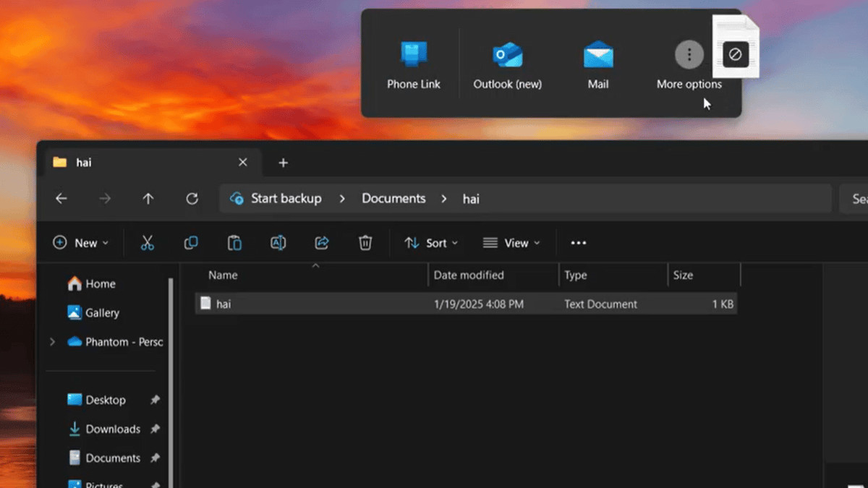Image resolution: width=868 pixels, height=488 pixels.
Task: Click the Paste clipboard icon
Action: (234, 243)
